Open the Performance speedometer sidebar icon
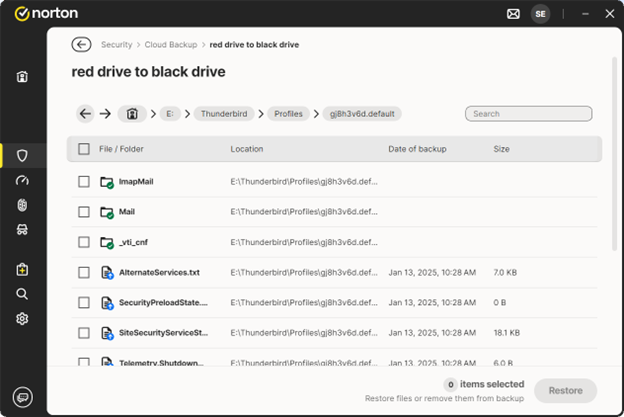Viewport: 624px width, 417px height. [22, 181]
